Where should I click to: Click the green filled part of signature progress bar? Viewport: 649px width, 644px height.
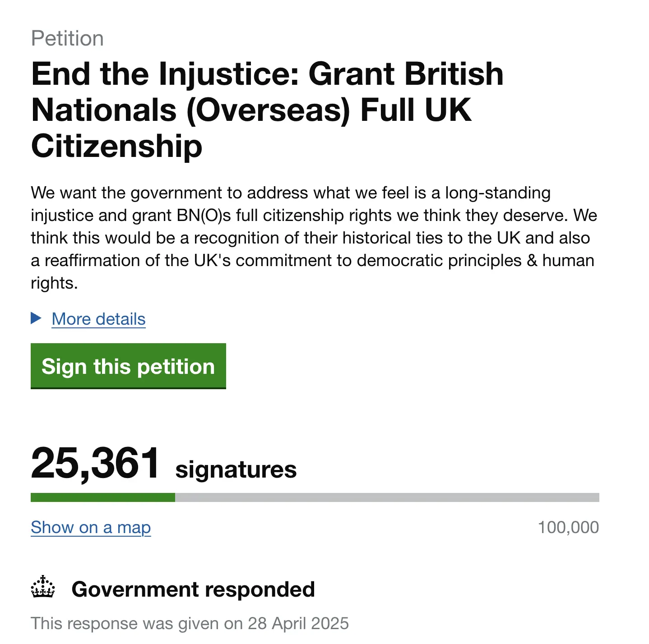(103, 497)
